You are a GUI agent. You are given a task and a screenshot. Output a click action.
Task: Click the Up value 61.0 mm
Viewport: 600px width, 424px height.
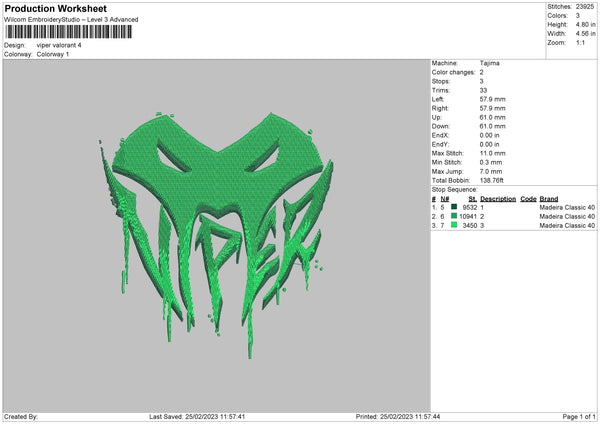point(492,117)
